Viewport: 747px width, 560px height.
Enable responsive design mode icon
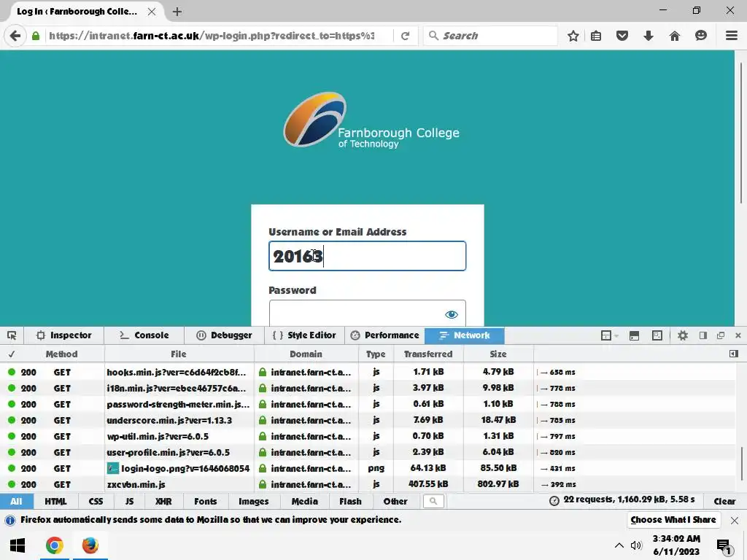[x=657, y=335]
